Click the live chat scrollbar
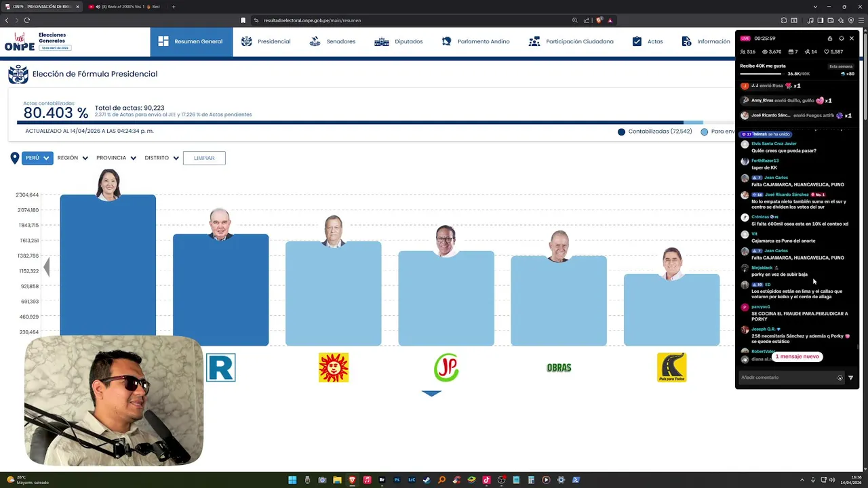The image size is (868, 488). point(857,347)
